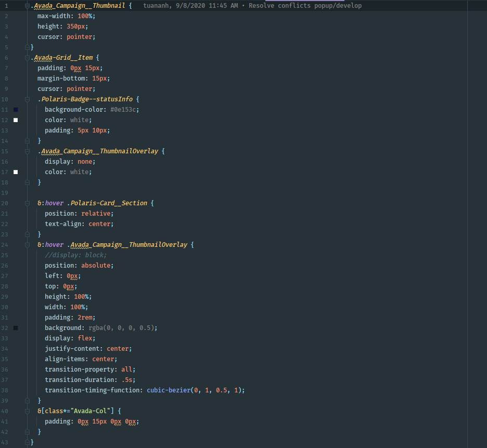Open white color swatch beside line 12
487x448 pixels.
click(16, 120)
